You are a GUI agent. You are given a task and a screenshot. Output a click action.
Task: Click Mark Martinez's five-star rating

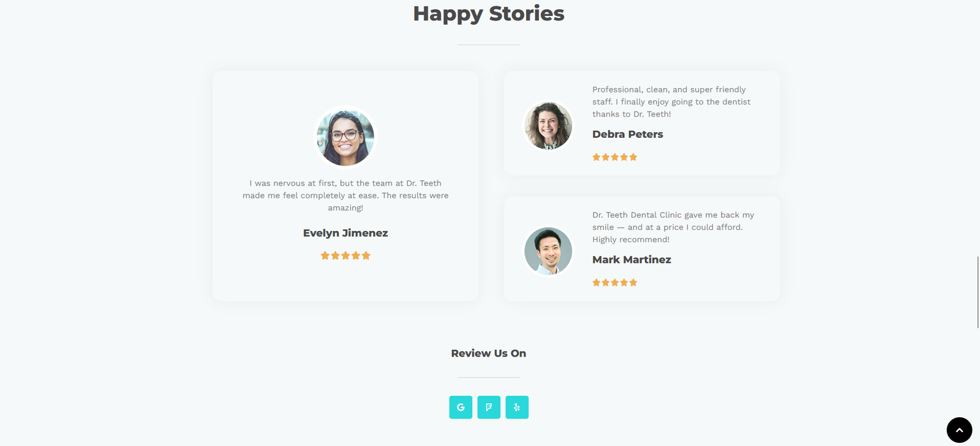[614, 282]
